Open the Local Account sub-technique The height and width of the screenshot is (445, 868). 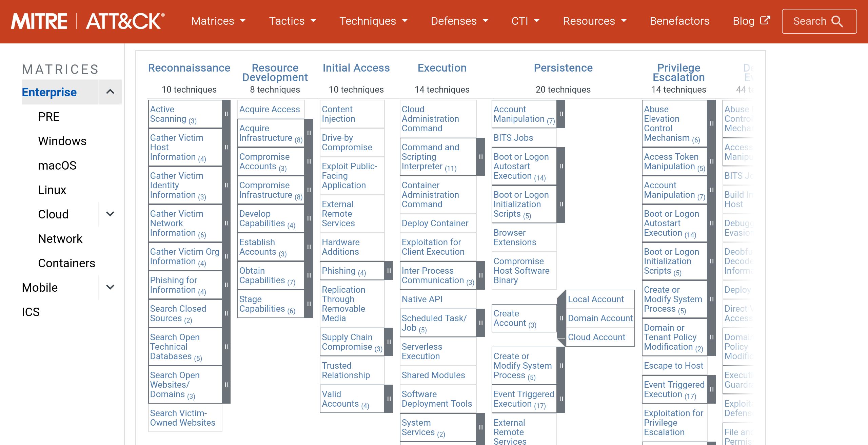click(596, 299)
